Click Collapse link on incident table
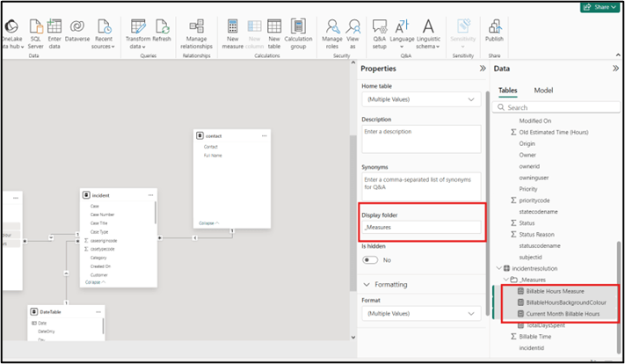 (96, 282)
